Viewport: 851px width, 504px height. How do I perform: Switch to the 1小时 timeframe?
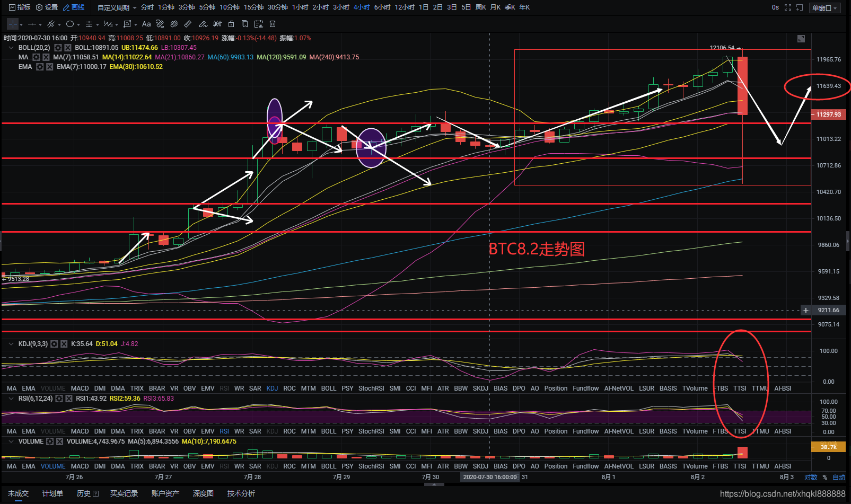[300, 7]
